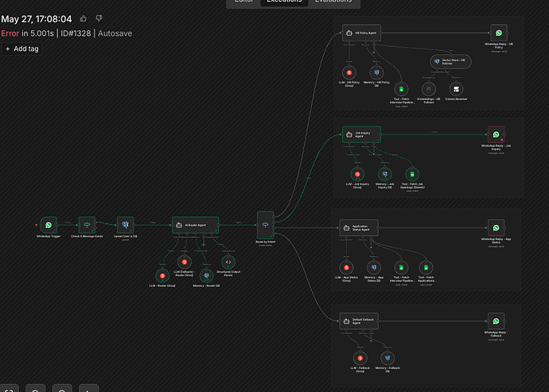Select the LLM (Fallback) - Router node
The width and height of the screenshot is (549, 392).
pos(184,262)
